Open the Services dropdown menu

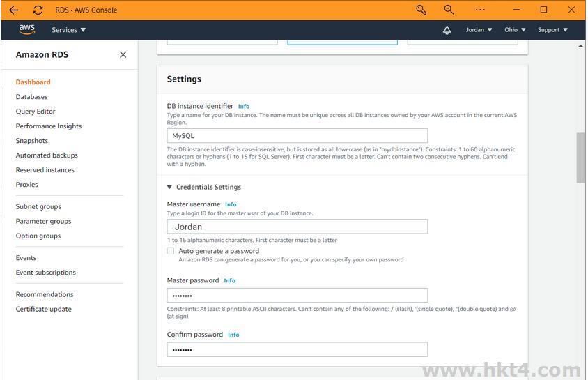pos(69,30)
